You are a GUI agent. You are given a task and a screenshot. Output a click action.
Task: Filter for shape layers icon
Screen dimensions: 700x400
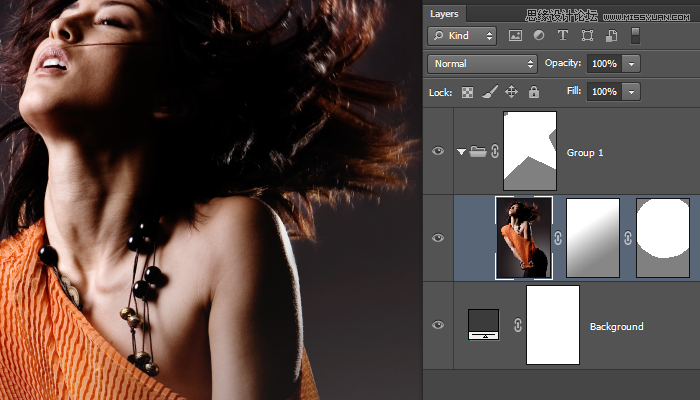[x=587, y=36]
